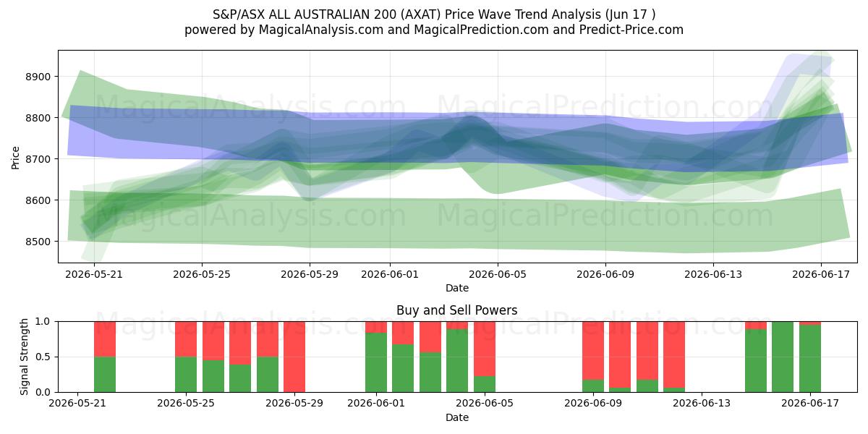Image resolution: width=868 pixels, height=434 pixels.
Task: Click the 2026-05-25 tick on price chart
Action: (202, 274)
